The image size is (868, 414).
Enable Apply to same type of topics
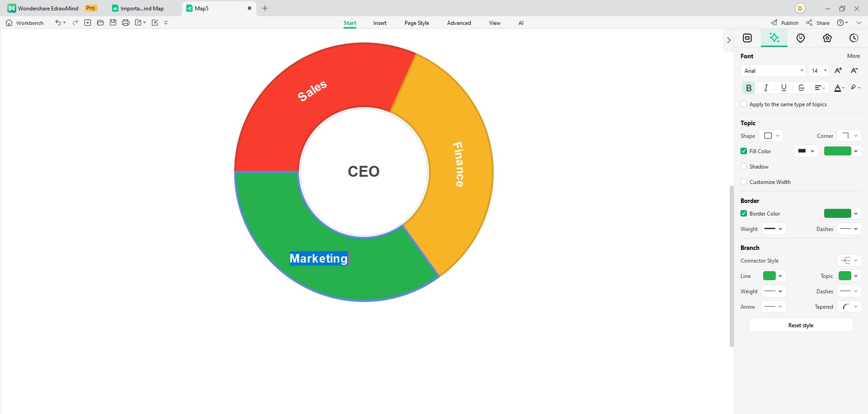click(744, 104)
